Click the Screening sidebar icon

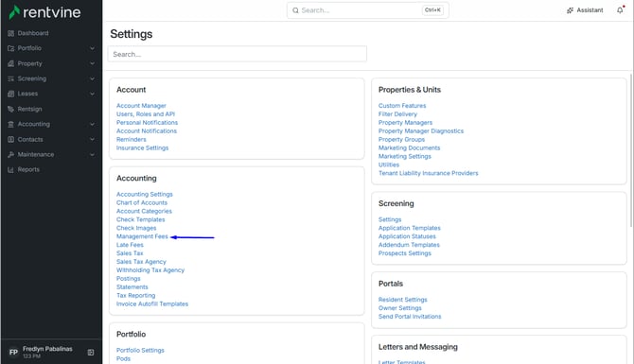[11, 78]
